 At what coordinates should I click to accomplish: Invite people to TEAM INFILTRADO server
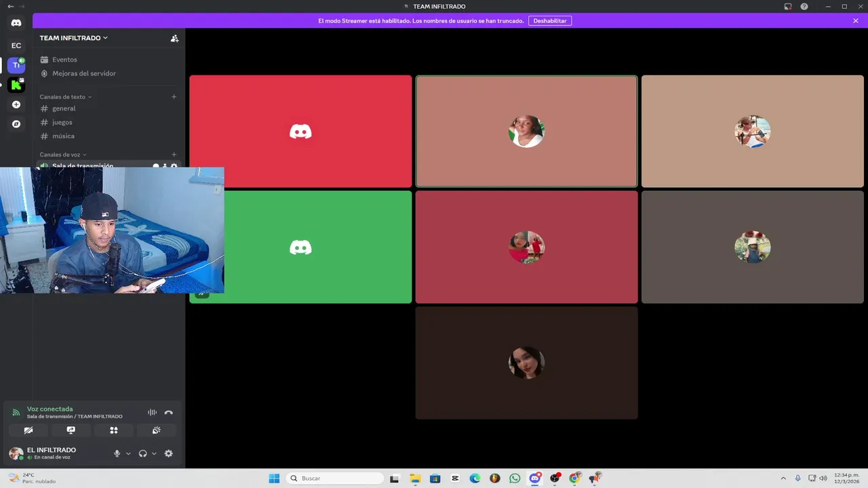point(174,39)
